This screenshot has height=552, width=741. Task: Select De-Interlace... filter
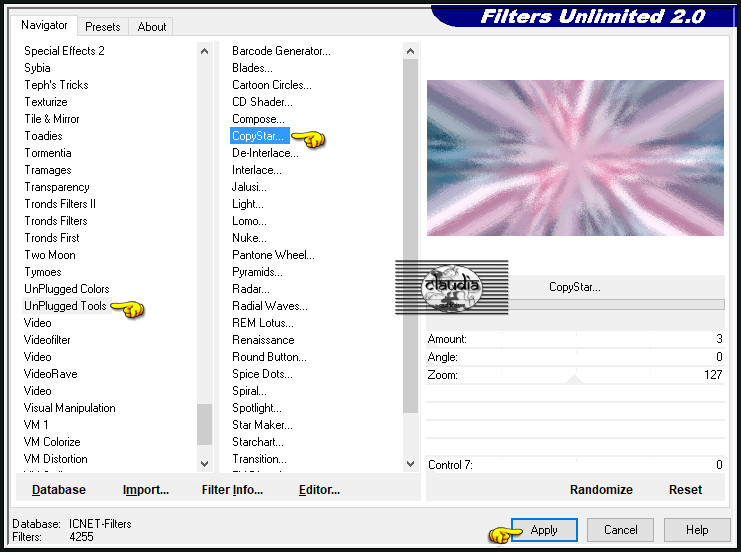click(265, 153)
